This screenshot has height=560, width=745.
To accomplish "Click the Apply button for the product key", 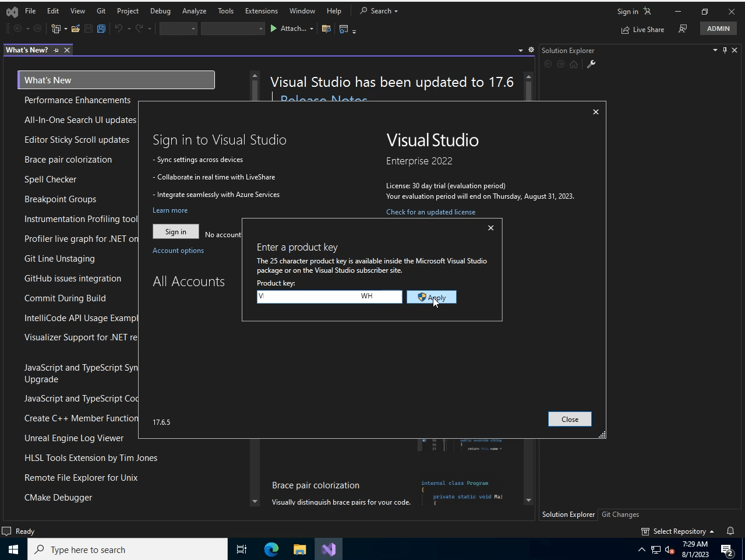I will pos(432,297).
